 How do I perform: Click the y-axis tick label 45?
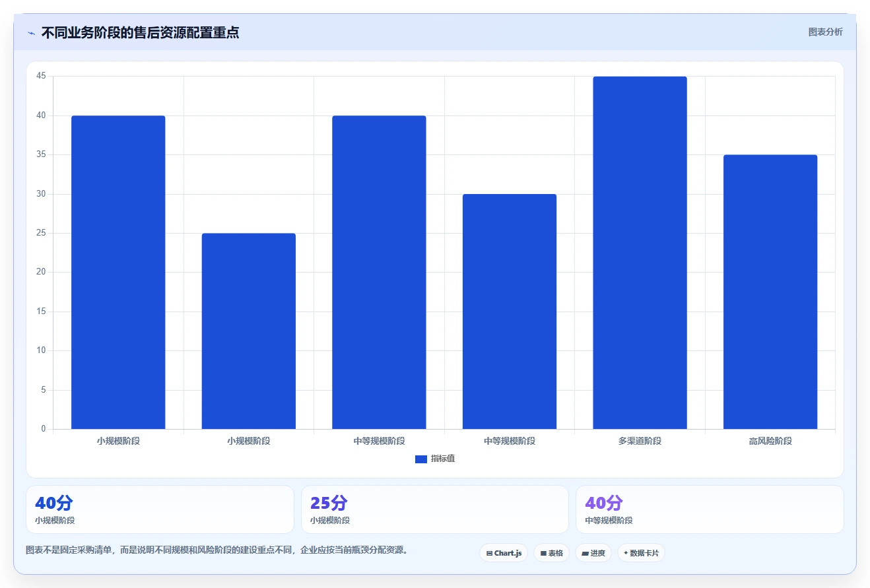click(x=41, y=77)
